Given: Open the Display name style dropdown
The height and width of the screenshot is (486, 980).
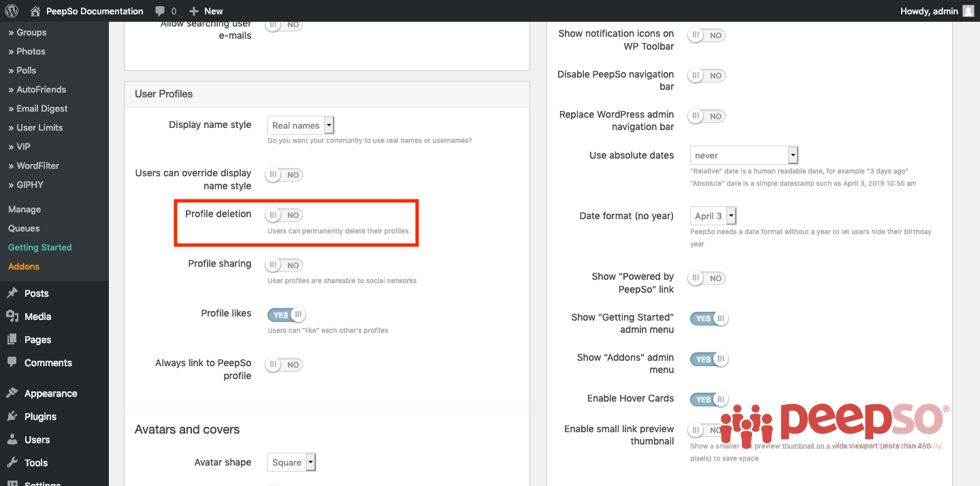Looking at the screenshot, I should coord(301,125).
